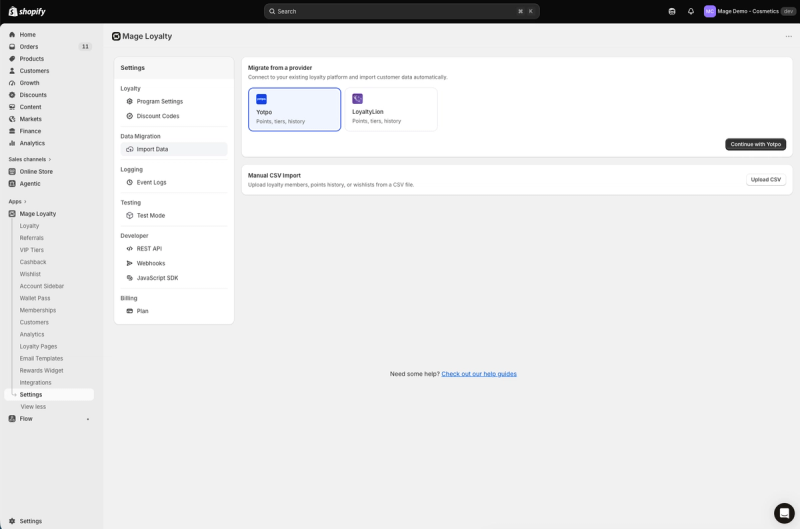Click the Import Data cloud icon
800x529 pixels.
(x=130, y=149)
